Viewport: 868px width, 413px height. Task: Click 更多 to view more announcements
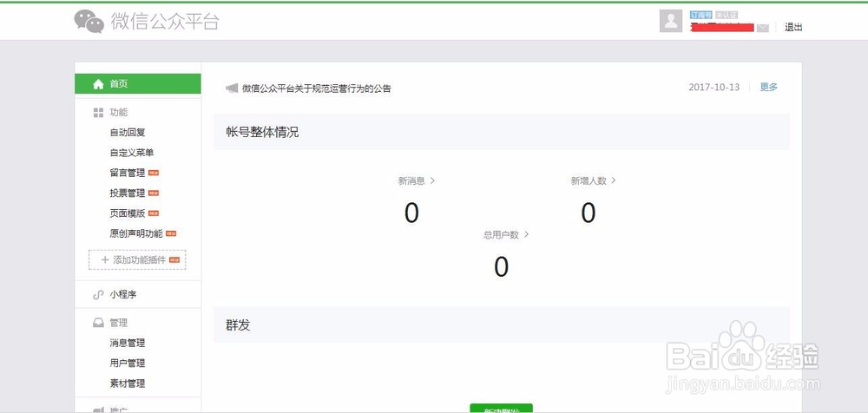[x=769, y=87]
